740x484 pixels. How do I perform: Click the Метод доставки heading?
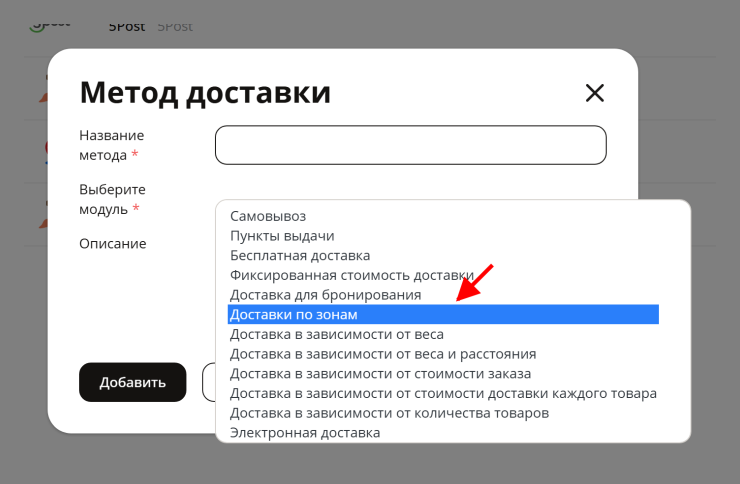pos(205,93)
